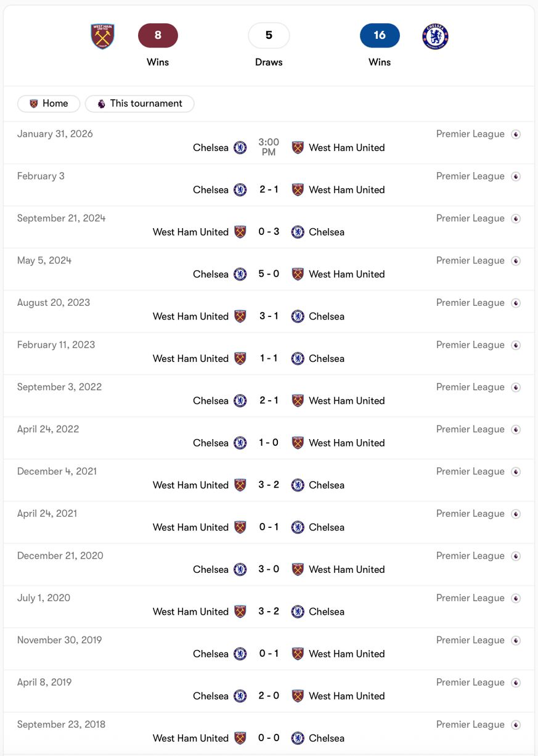Click Chelsea badge in September 3, 2022 match
Image resolution: width=538 pixels, height=756 pixels.
(240, 401)
